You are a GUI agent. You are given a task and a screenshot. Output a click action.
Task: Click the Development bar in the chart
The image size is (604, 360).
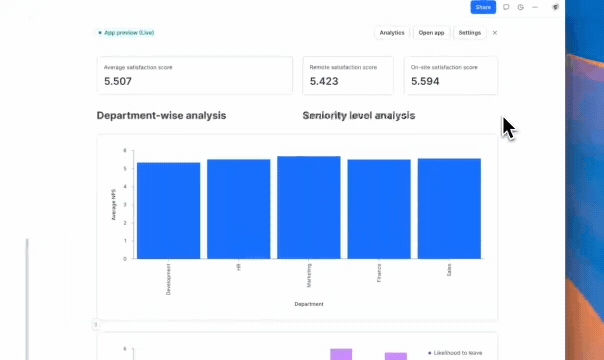[x=168, y=211]
